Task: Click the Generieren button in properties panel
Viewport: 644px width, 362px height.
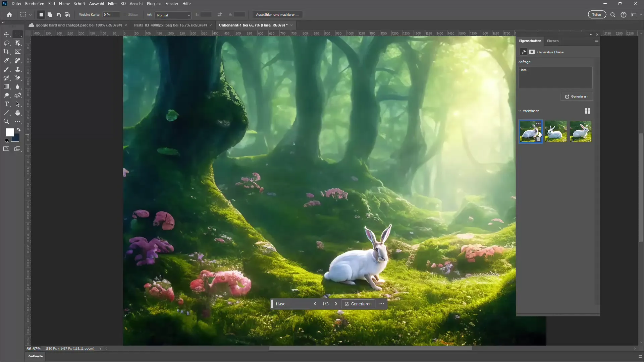Action: click(577, 96)
